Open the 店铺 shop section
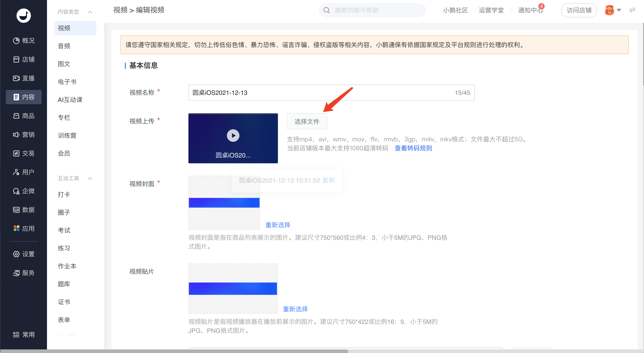This screenshot has width=644, height=353. coord(24,59)
